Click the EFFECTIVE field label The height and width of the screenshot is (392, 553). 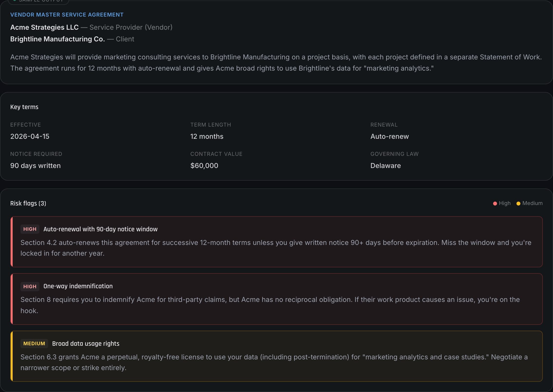(x=26, y=125)
